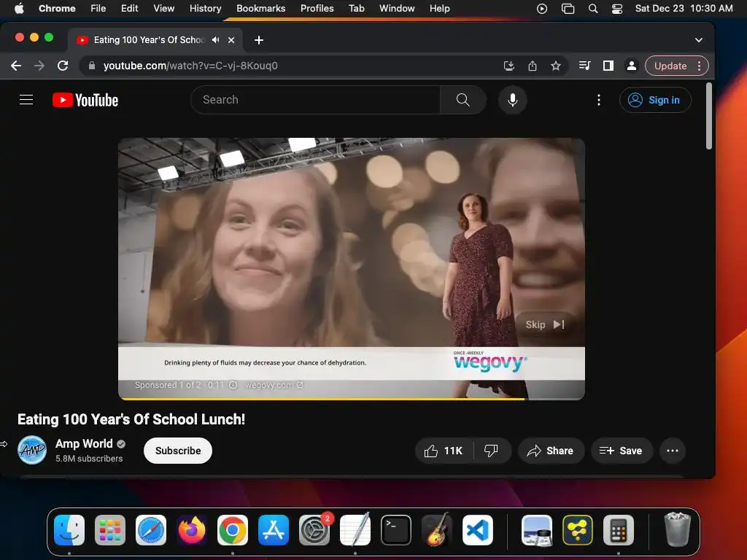Open Terminal from the dock
747x560 pixels.
396,530
